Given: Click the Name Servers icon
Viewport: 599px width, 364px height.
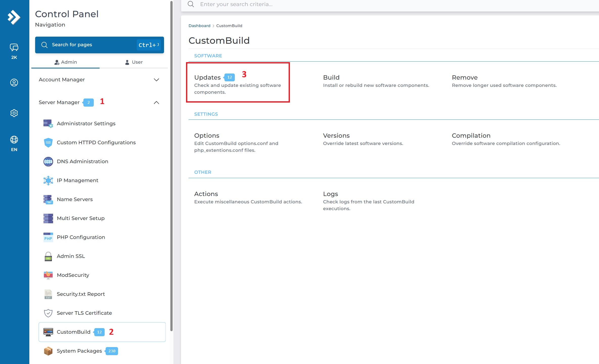Looking at the screenshot, I should pyautogui.click(x=48, y=199).
